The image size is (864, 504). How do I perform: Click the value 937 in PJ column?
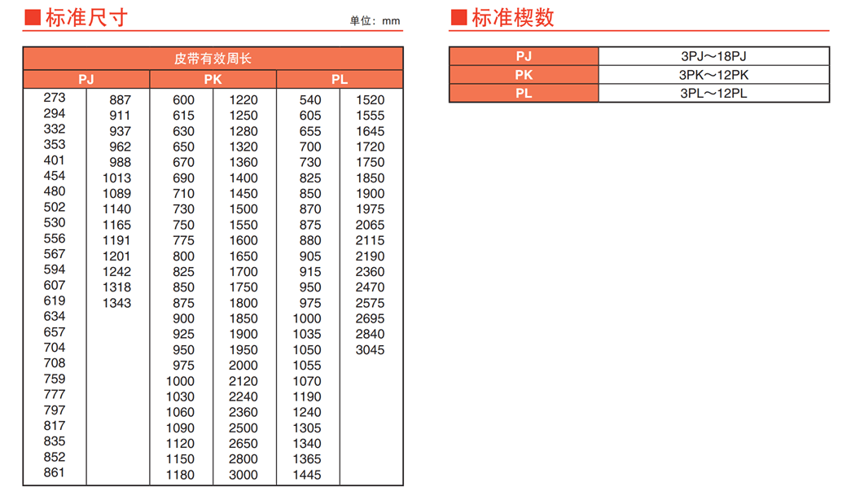(121, 132)
